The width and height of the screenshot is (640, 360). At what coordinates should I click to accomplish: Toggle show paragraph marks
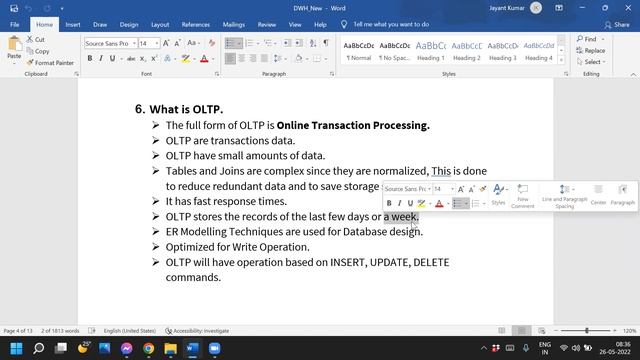pos(326,43)
